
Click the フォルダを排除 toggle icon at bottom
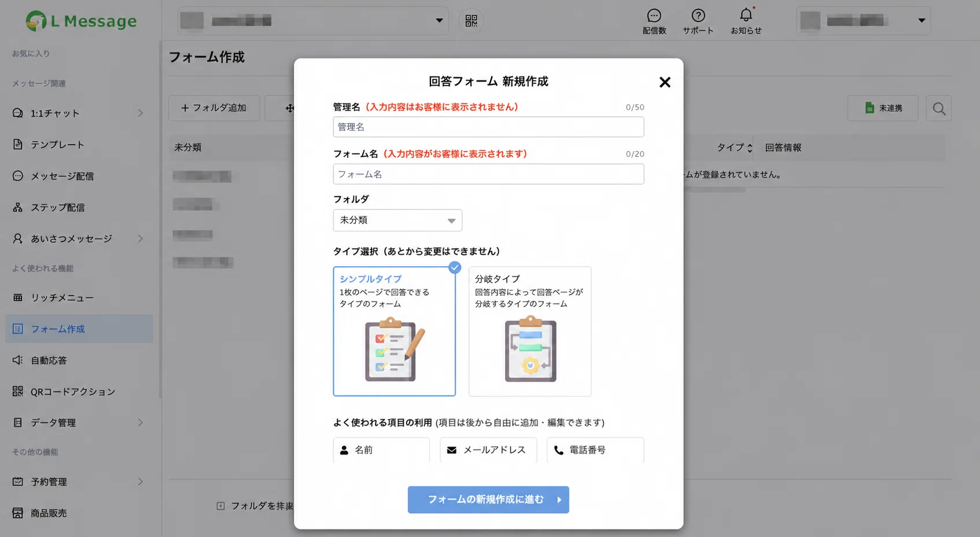220,506
